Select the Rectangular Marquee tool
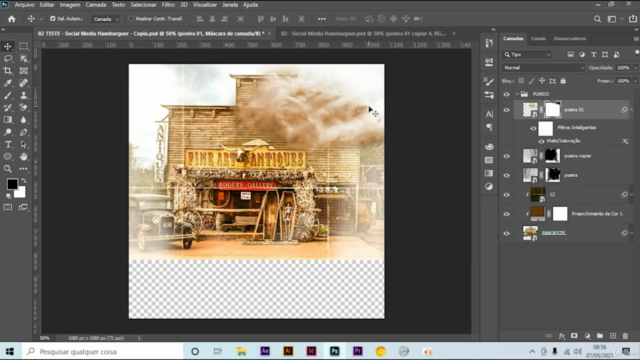This screenshot has width=640, height=360. [x=24, y=46]
